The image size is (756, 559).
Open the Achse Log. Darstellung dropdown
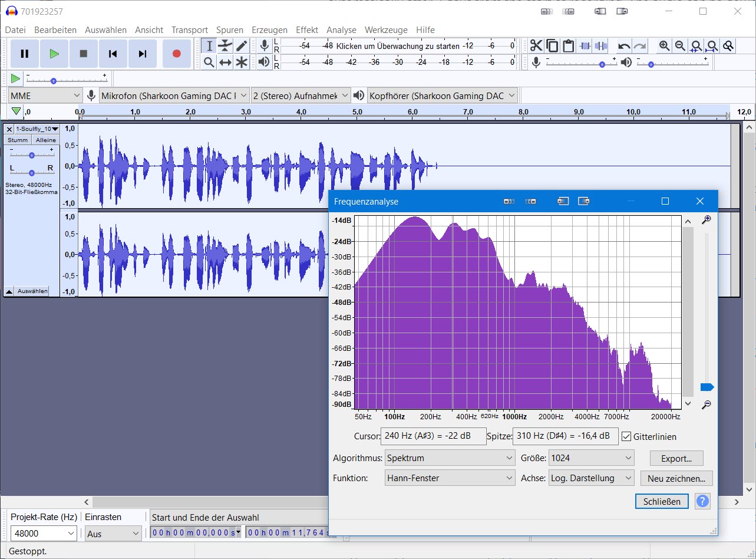tap(592, 478)
